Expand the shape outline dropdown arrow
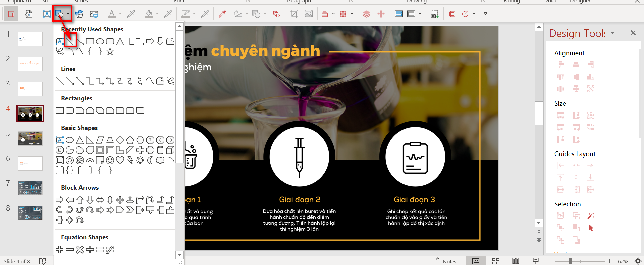This screenshot has width=644, height=265. 194,14
